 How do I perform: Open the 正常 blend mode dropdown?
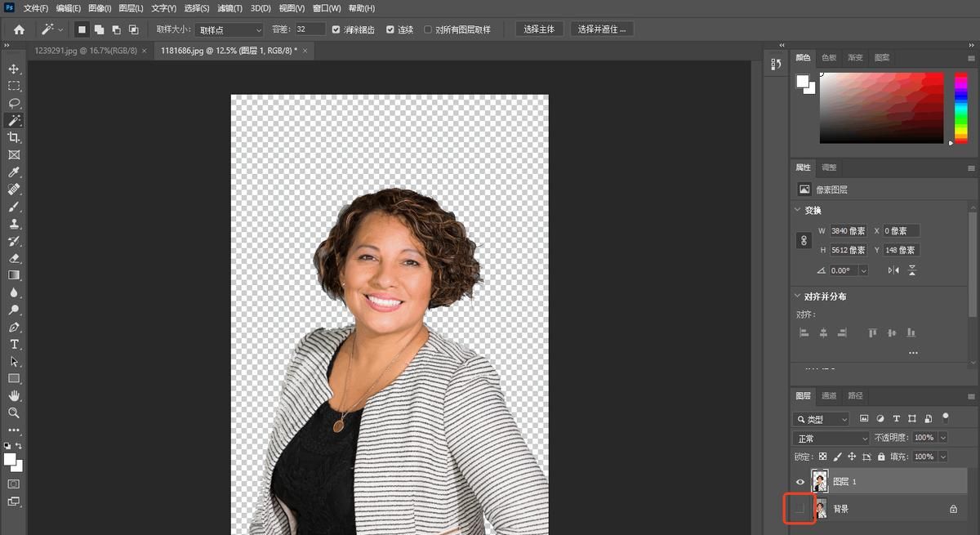[833, 438]
